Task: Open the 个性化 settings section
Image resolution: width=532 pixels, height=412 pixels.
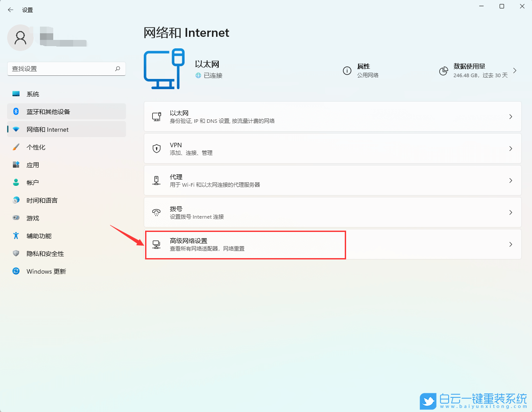Action: (x=16, y=147)
